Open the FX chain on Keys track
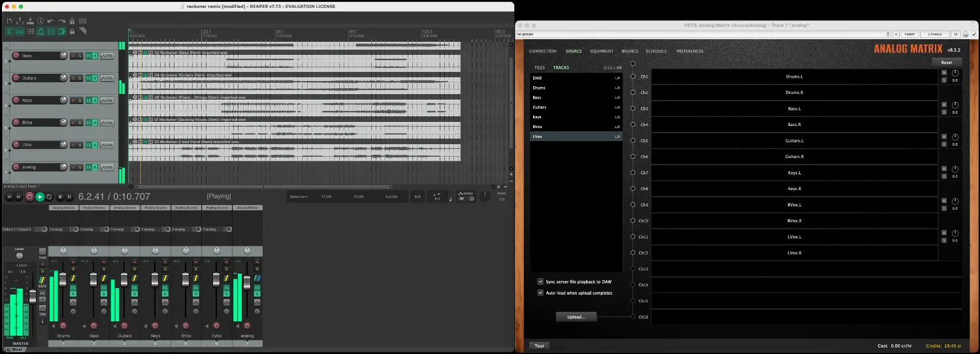The image size is (980, 354). point(88,100)
